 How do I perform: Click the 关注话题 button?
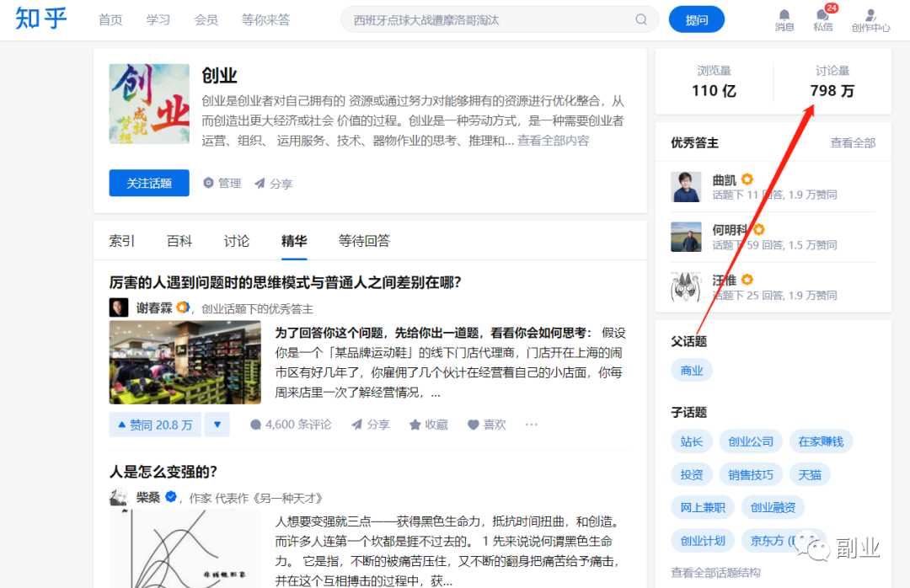pos(149,183)
